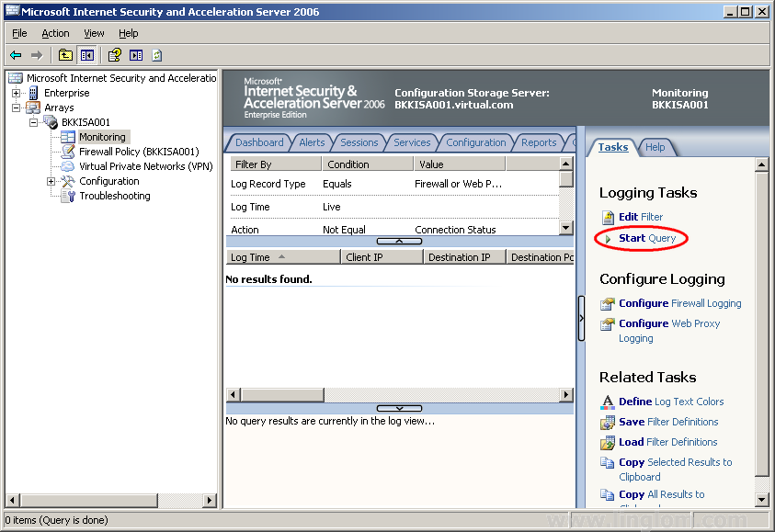Open the View menu
This screenshot has height=532, width=775.
coord(94,33)
